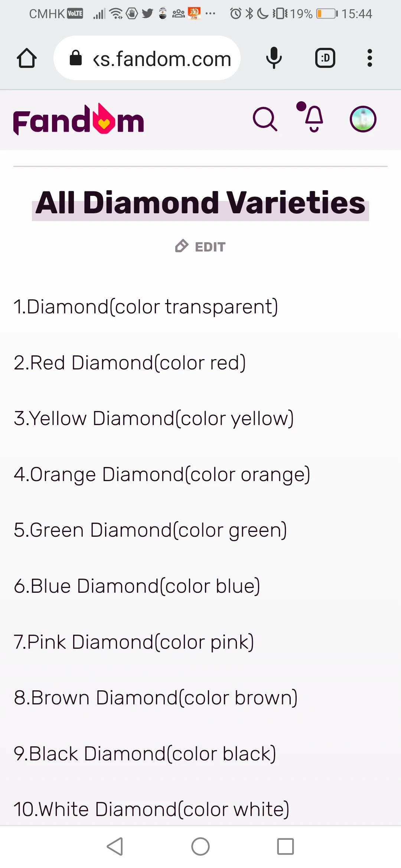The height and width of the screenshot is (868, 401).
Task: Open the Fandom search magnifier
Action: click(265, 119)
